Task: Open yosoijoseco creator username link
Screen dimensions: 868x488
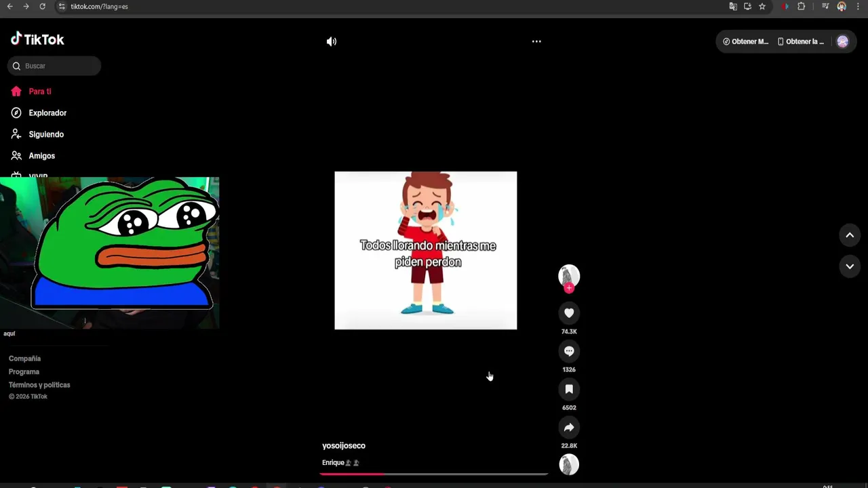Action: tap(344, 445)
